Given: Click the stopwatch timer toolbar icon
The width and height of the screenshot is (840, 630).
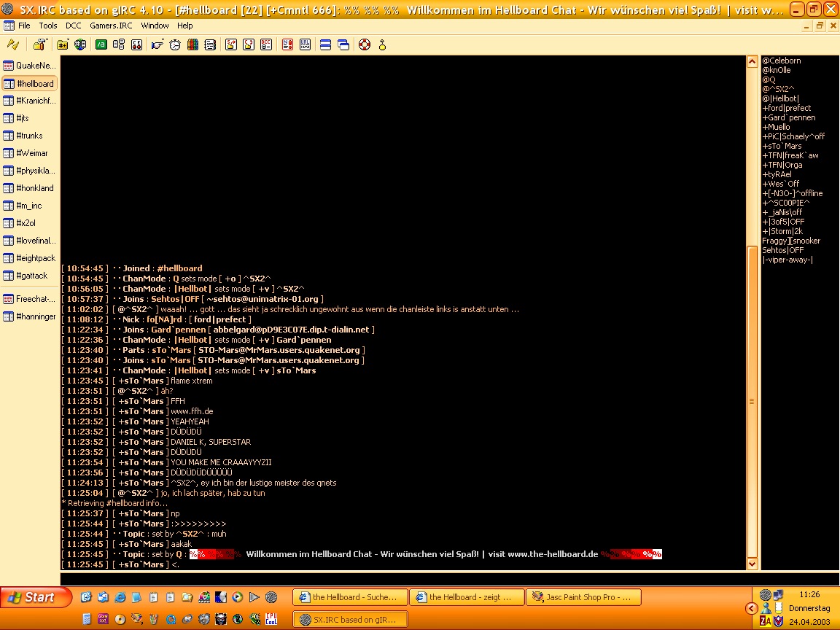Looking at the screenshot, I should click(x=175, y=44).
